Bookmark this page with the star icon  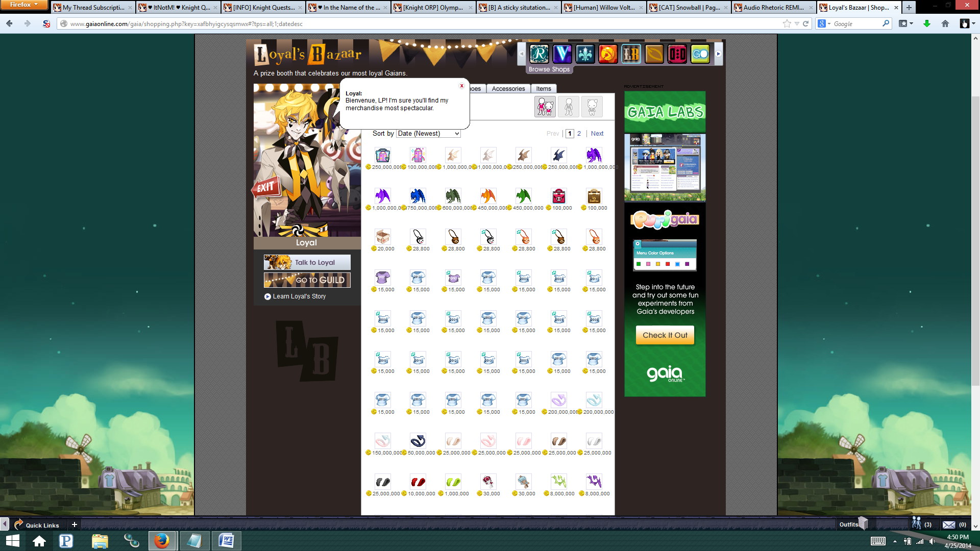787,23
